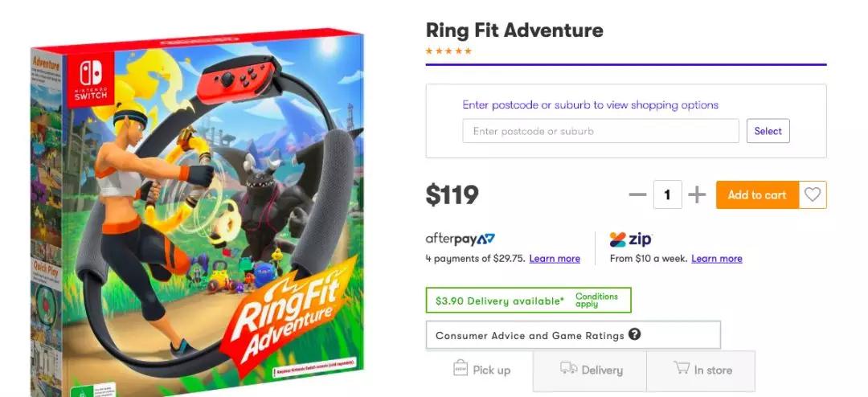Click the minus quantity icon
Screen dimensions: 868x397
637,195
